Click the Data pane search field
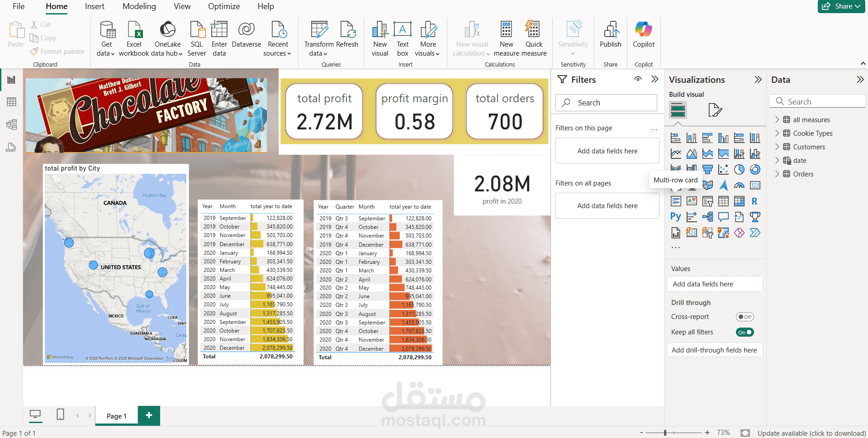The width and height of the screenshot is (868, 438). (817, 101)
